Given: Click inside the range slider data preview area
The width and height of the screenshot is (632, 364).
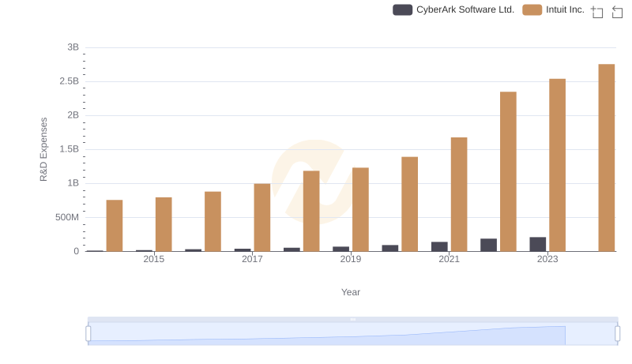Looking at the screenshot, I should [x=352, y=334].
